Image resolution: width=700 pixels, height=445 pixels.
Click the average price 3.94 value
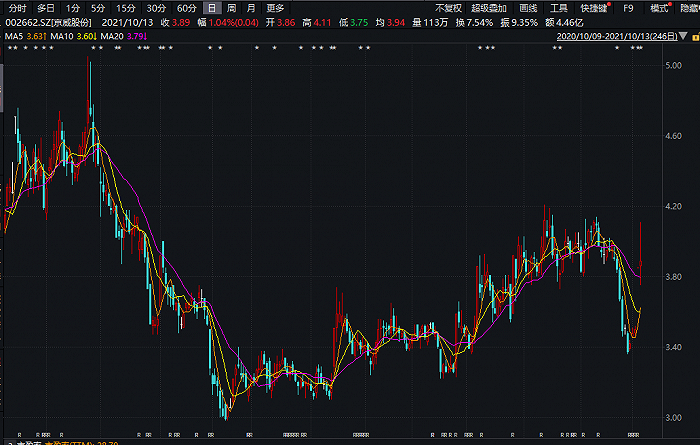(396, 23)
